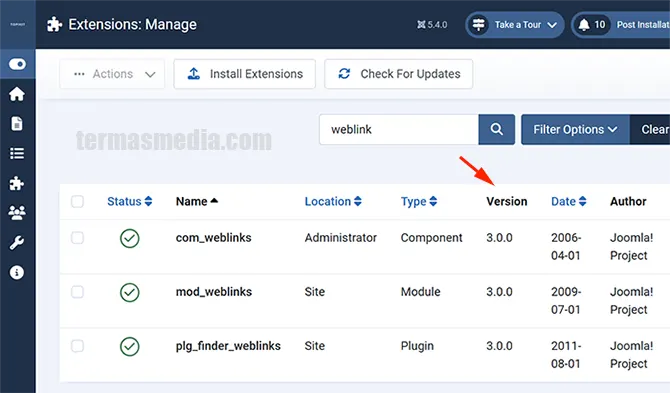Sort table by Date column
The width and height of the screenshot is (670, 393).
pyautogui.click(x=568, y=201)
